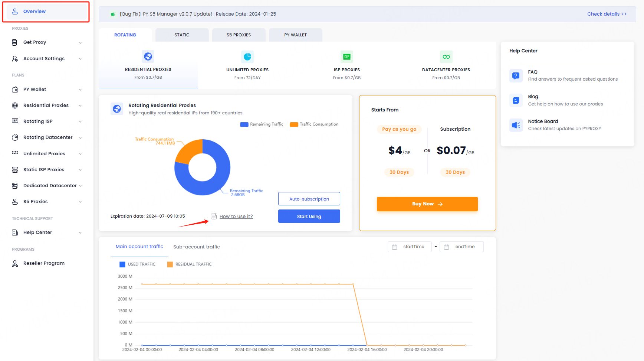The height and width of the screenshot is (361, 644).
Task: Click the Buy Now button
Action: click(427, 204)
